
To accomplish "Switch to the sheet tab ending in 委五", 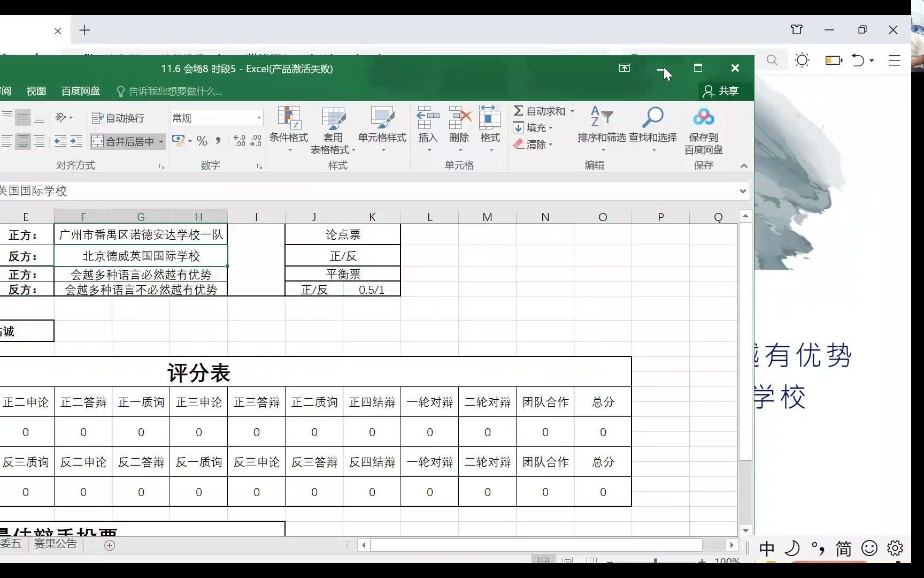I will (11, 544).
